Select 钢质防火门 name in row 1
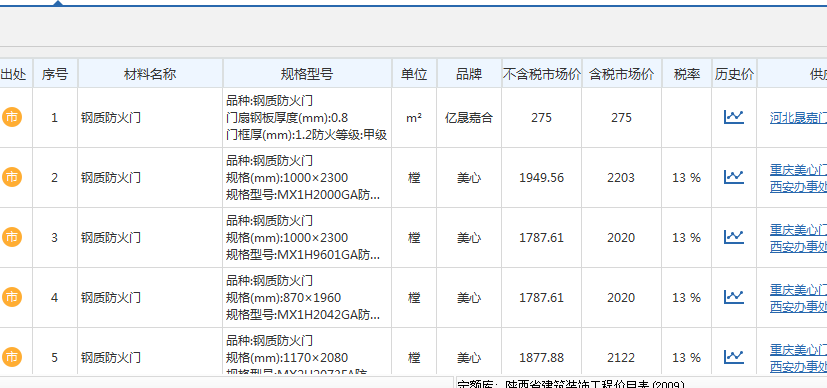827x388 pixels. click(111, 118)
